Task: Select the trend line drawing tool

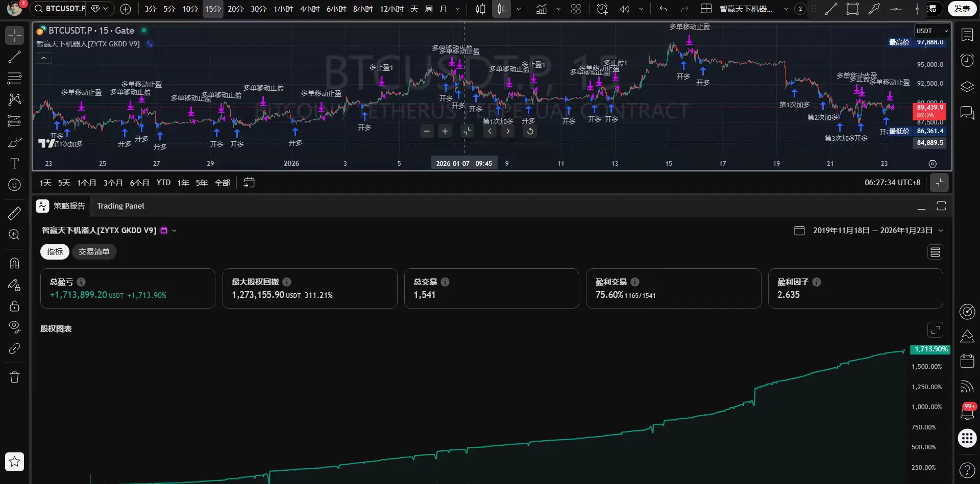Action: point(14,57)
